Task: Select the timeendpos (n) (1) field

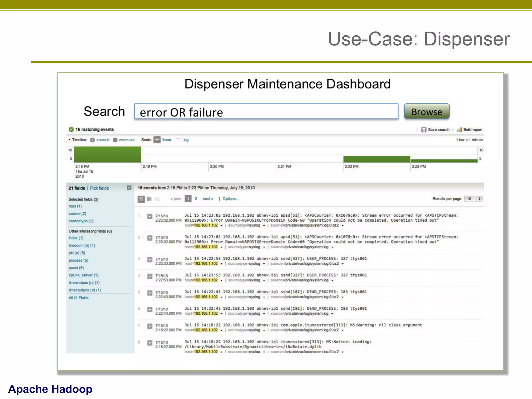Action: pos(84,283)
